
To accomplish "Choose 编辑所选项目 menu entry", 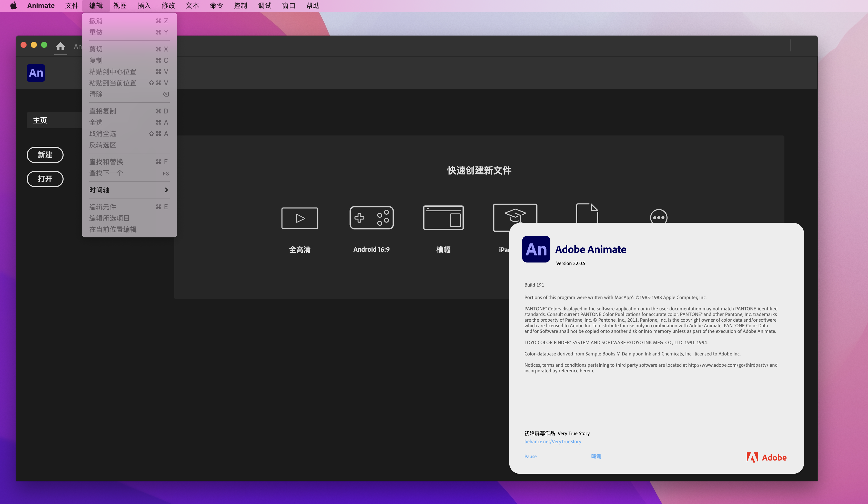I will pyautogui.click(x=129, y=218).
